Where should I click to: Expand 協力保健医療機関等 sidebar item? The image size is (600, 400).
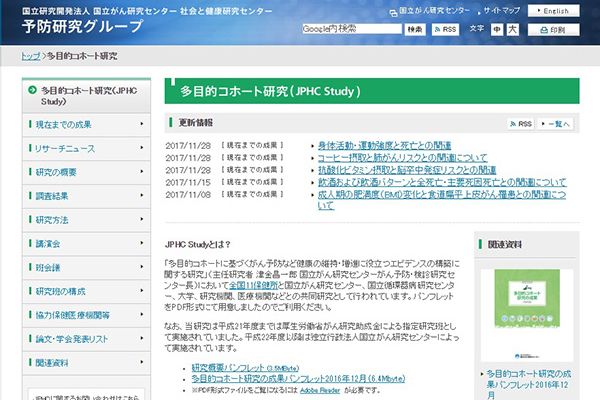click(x=84, y=314)
